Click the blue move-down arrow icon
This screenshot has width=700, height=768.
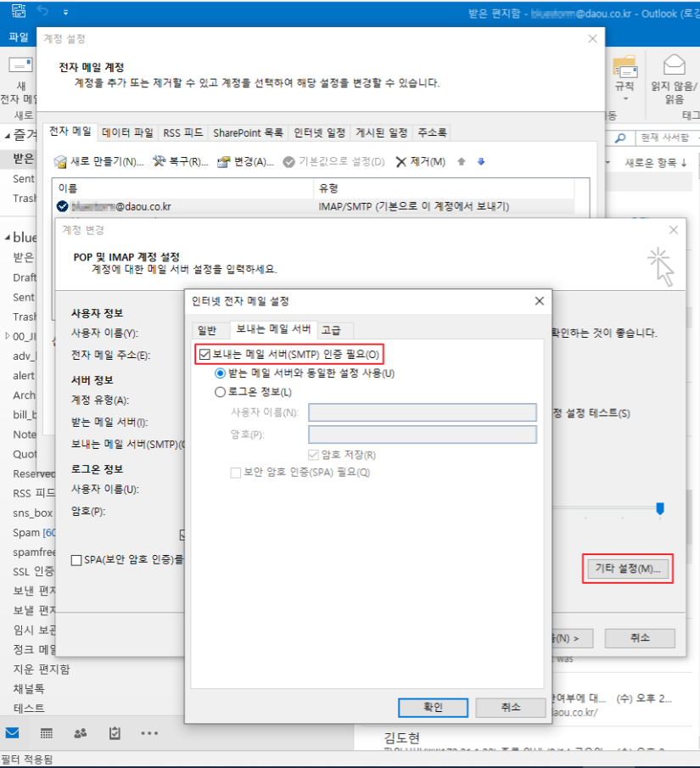[481, 161]
